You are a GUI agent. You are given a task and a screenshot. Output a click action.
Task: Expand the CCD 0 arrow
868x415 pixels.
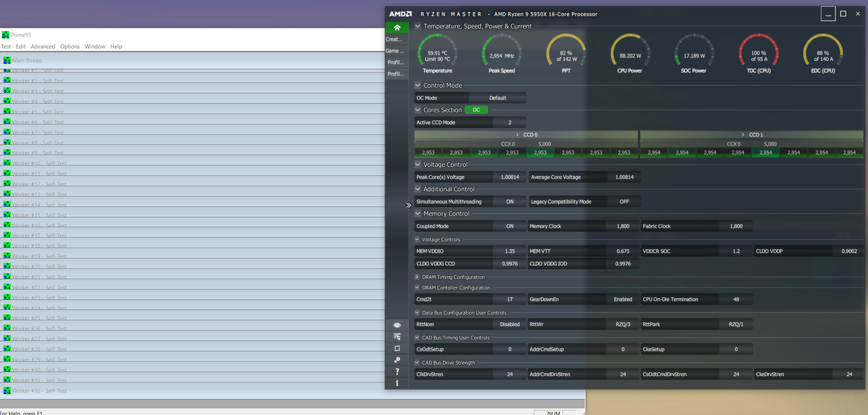[x=517, y=135]
